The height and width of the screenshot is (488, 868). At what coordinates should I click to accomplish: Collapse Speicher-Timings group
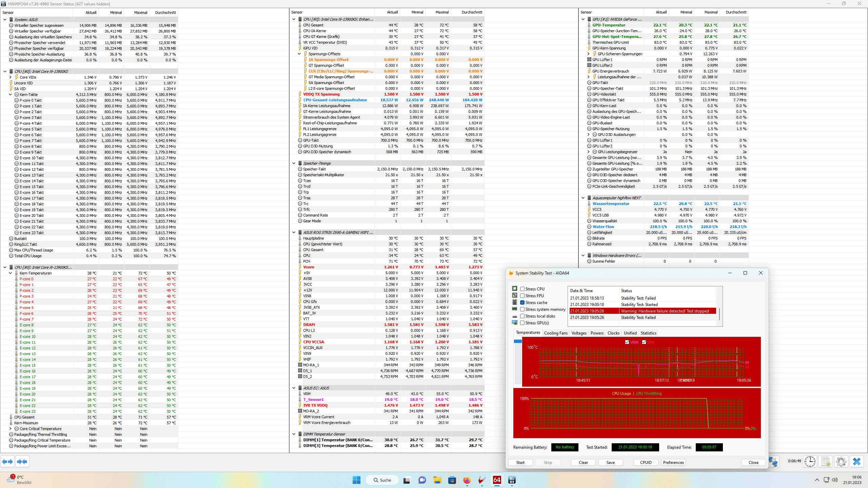(x=294, y=163)
